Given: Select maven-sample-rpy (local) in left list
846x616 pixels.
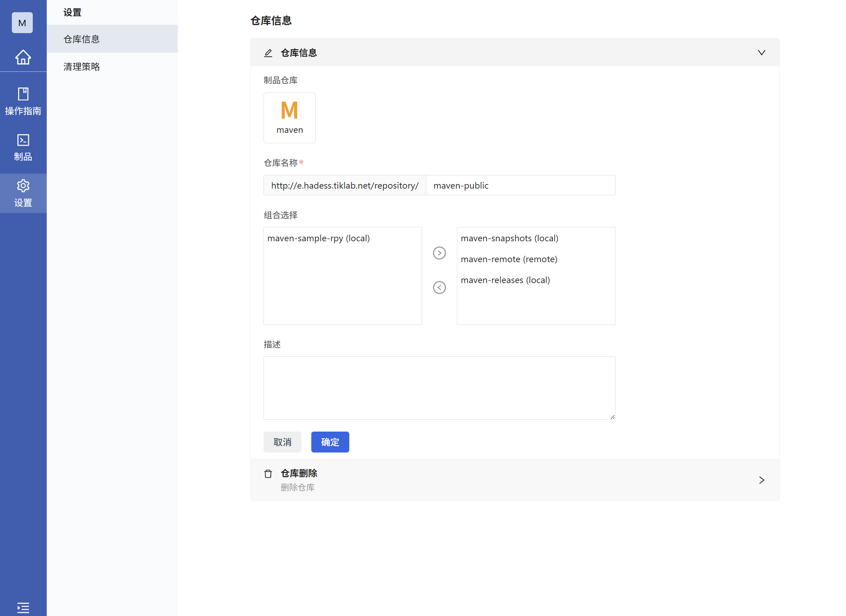Looking at the screenshot, I should pyautogui.click(x=318, y=238).
